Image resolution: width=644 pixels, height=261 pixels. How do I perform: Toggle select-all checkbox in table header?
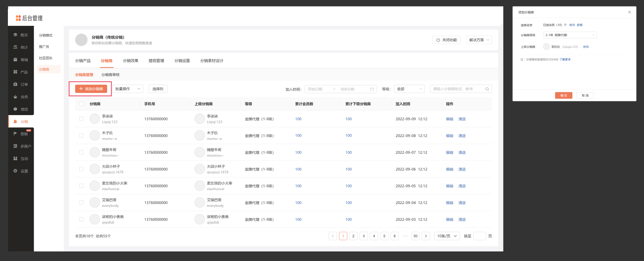tap(81, 104)
